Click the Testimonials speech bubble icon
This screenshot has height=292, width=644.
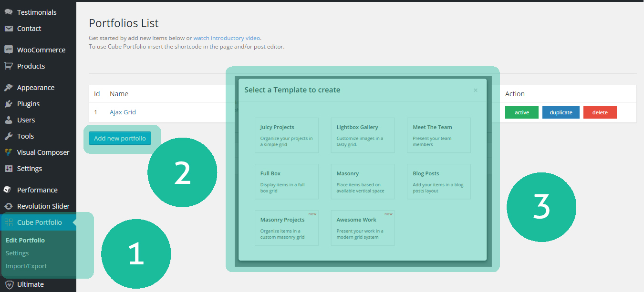click(9, 12)
